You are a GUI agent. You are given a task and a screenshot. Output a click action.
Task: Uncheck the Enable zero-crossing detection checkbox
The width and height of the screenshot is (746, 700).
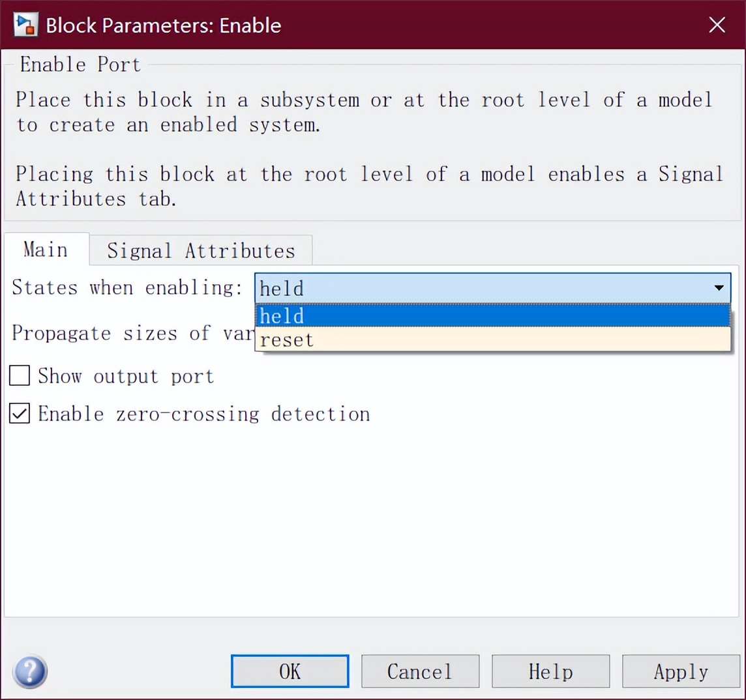[x=20, y=414]
